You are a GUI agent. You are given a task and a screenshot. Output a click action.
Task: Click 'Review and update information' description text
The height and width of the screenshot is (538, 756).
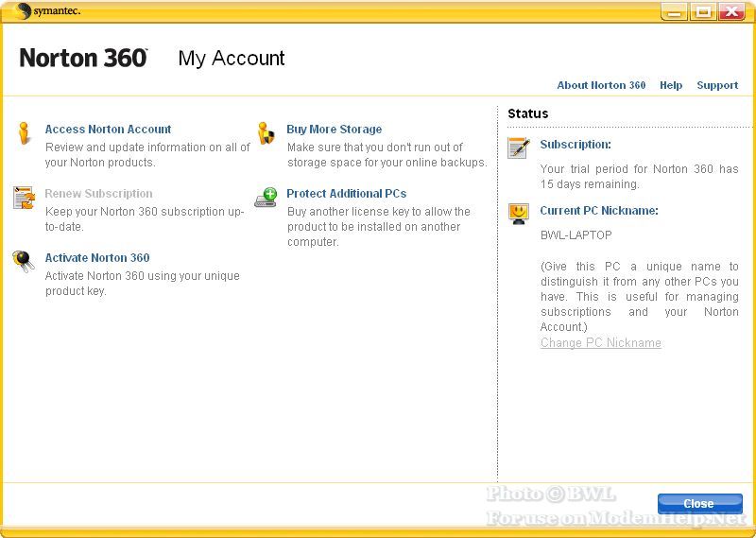[x=147, y=155]
